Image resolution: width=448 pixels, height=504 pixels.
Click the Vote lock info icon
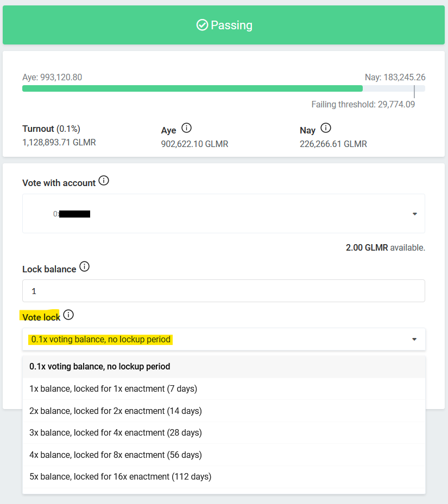click(68, 315)
